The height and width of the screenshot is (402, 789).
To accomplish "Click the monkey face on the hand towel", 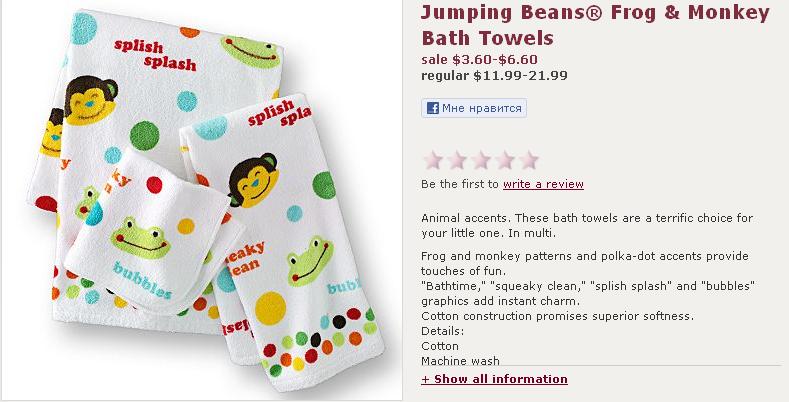I will pyautogui.click(x=253, y=180).
